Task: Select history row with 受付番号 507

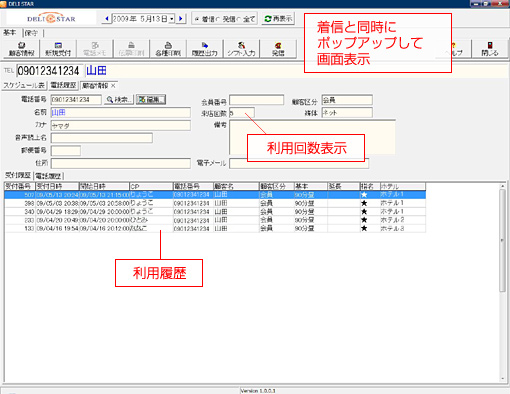Action: [215, 195]
